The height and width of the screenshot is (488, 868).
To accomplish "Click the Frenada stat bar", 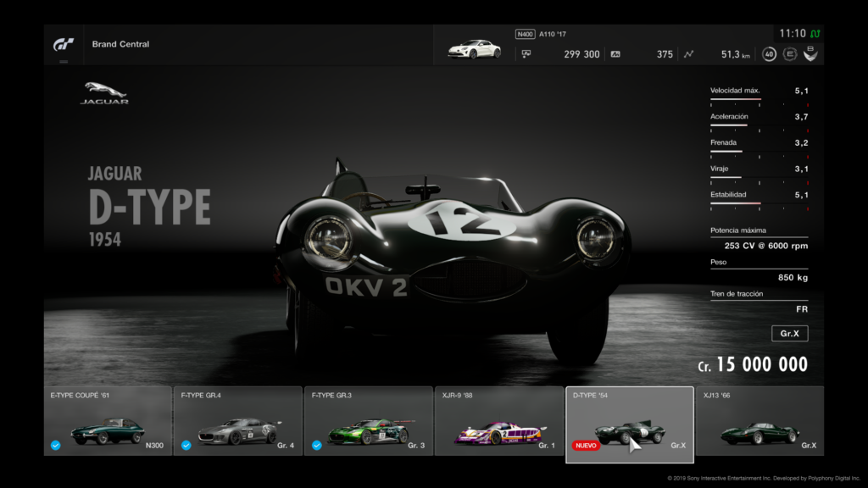I will (x=759, y=151).
